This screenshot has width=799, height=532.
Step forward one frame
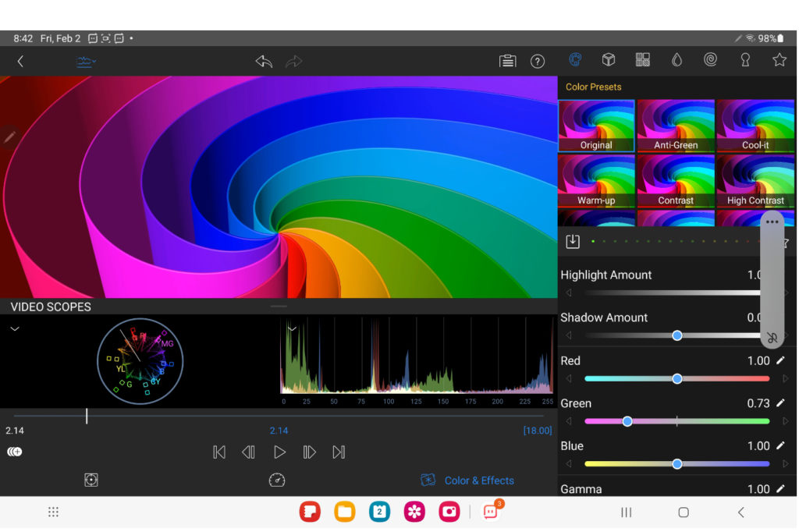pos(309,452)
